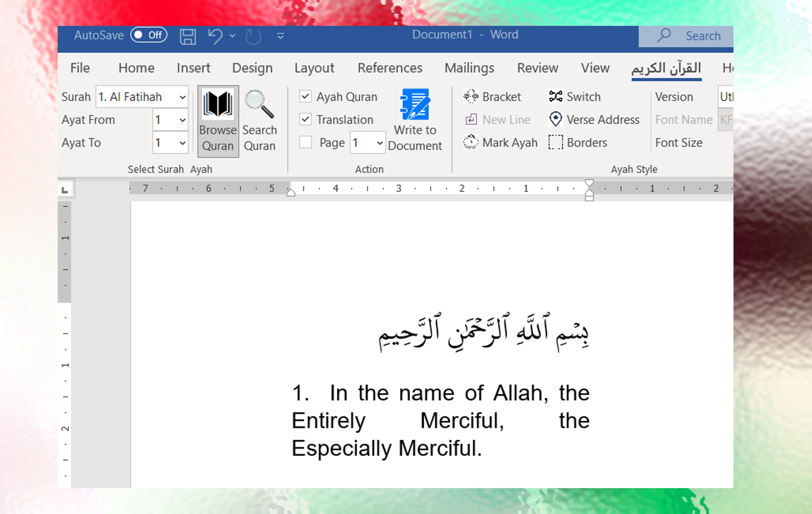This screenshot has height=514, width=812.
Task: Click the translation text 'Especially Merciful.'
Action: point(386,449)
